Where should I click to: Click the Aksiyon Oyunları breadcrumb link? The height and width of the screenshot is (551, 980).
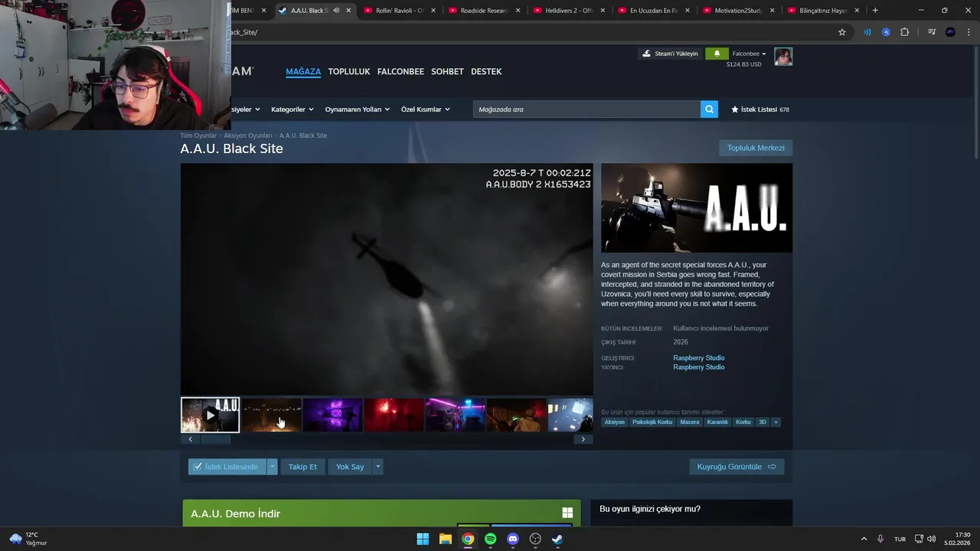pyautogui.click(x=248, y=135)
